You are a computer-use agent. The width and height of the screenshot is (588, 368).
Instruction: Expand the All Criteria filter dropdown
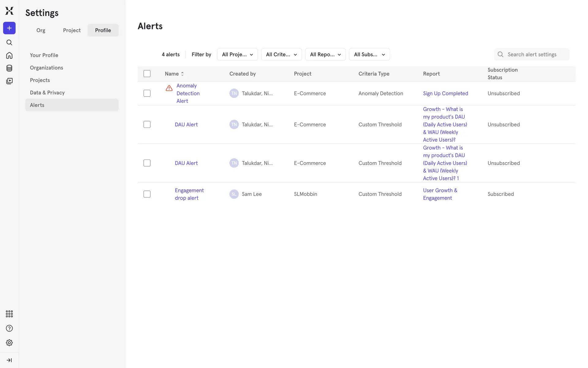[x=281, y=55]
